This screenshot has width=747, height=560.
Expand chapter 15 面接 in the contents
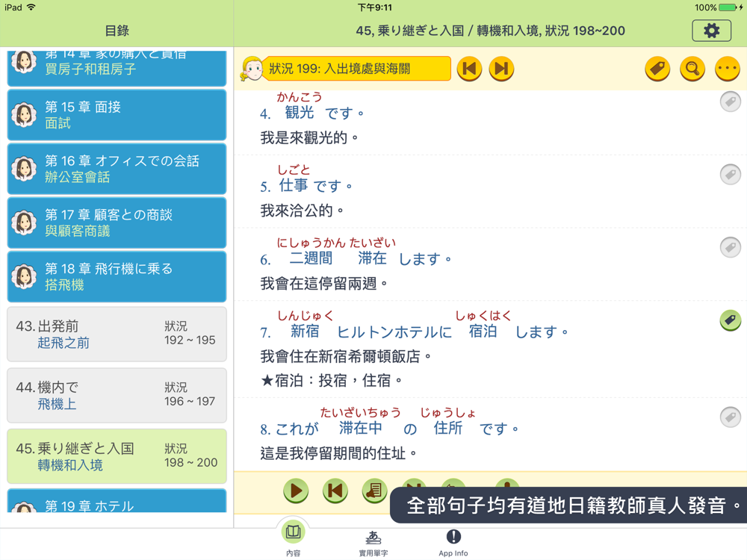point(117,115)
